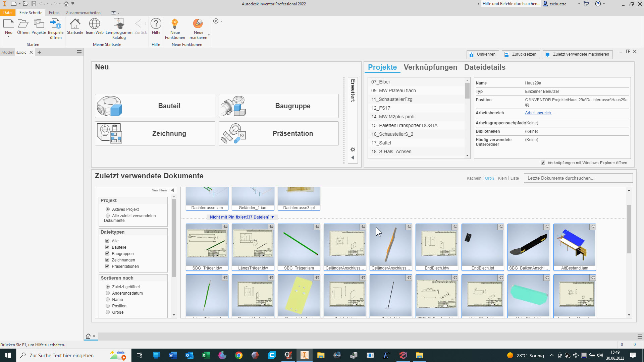This screenshot has width=644, height=362.
Task: Click Letzte Dokumente durchsuchen search field
Action: tap(578, 178)
